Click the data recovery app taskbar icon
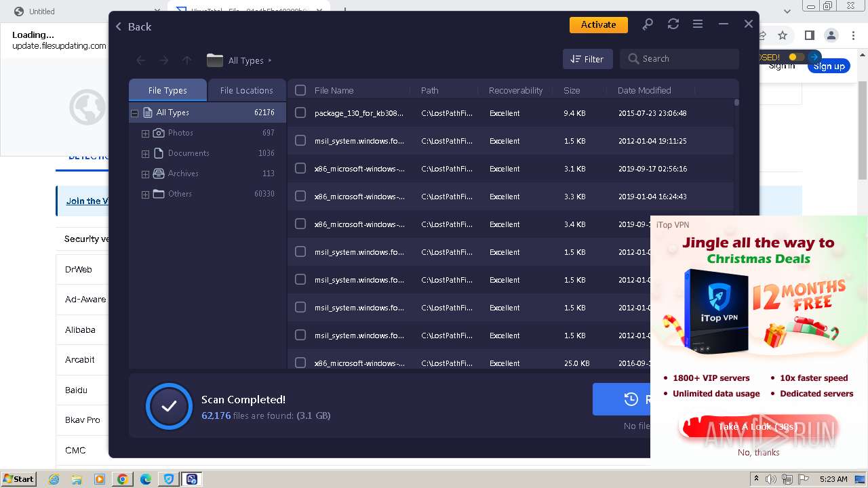Image resolution: width=868 pixels, height=488 pixels. [x=192, y=479]
